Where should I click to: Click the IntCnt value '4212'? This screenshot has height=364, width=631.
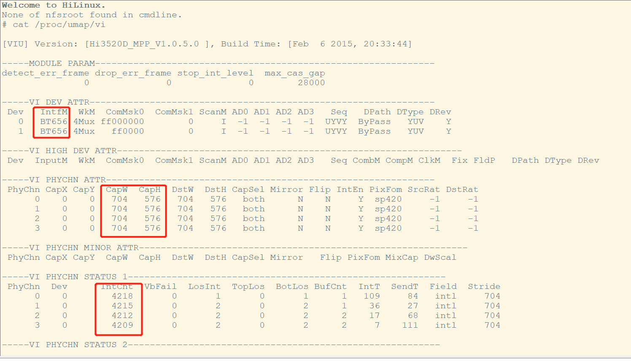pyautogui.click(x=122, y=315)
